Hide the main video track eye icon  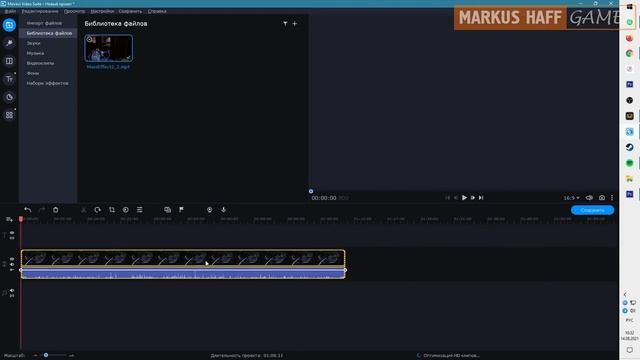tap(12, 259)
